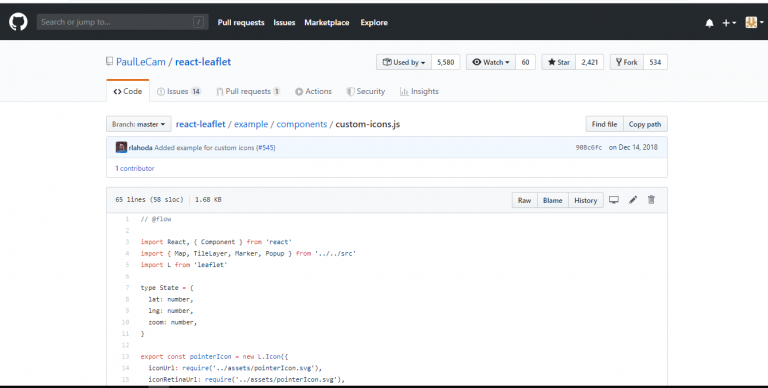Open the components folder breadcrumb link

[x=302, y=124]
